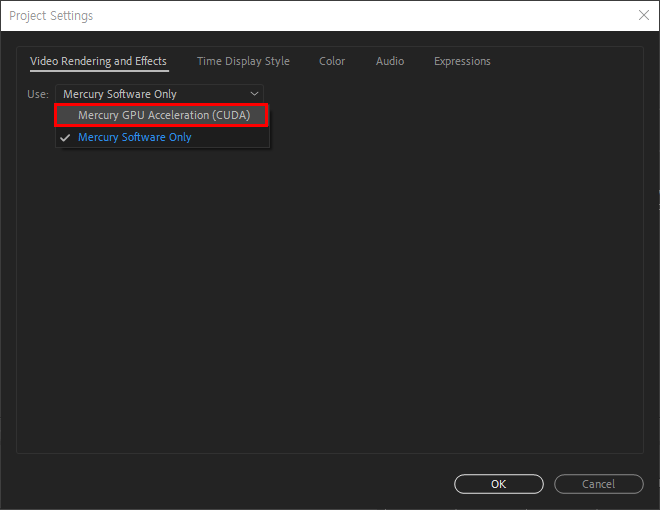
Task: Close the Project Settings dialog window
Action: pyautogui.click(x=644, y=16)
